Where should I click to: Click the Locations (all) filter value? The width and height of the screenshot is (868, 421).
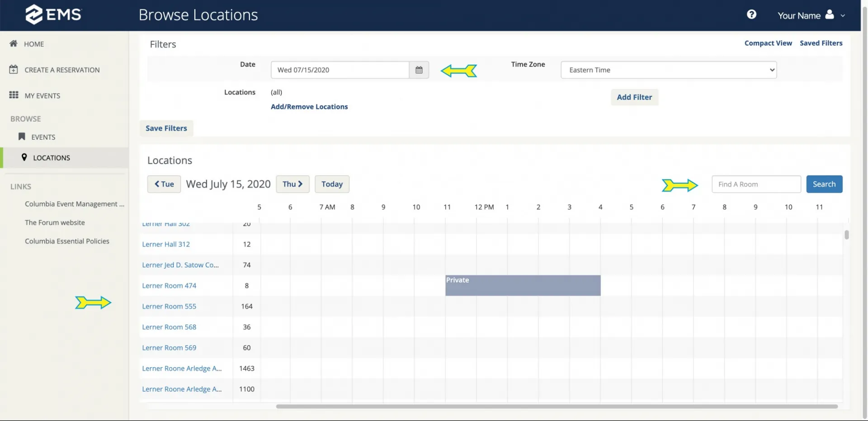tap(276, 92)
